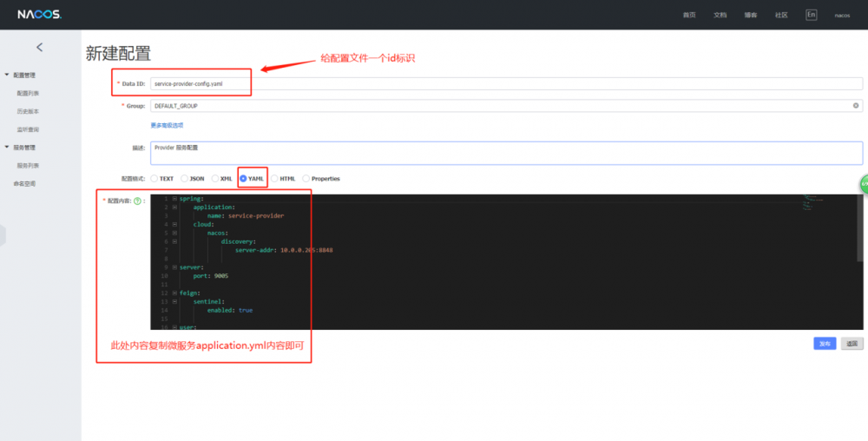Fold the sentinel: block on line 13
The height and width of the screenshot is (441, 868).
click(x=174, y=301)
